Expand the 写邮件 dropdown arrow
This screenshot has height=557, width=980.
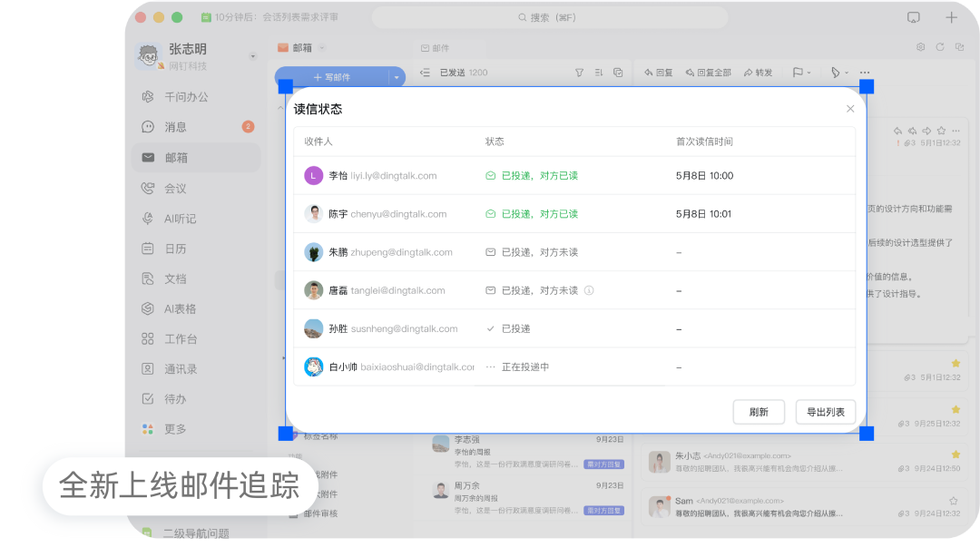click(397, 77)
